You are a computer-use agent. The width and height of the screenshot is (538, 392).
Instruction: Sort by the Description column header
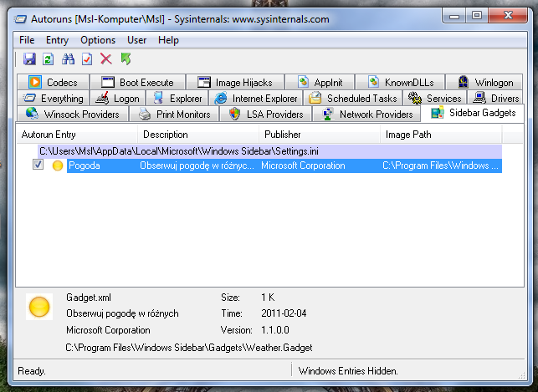coord(198,135)
